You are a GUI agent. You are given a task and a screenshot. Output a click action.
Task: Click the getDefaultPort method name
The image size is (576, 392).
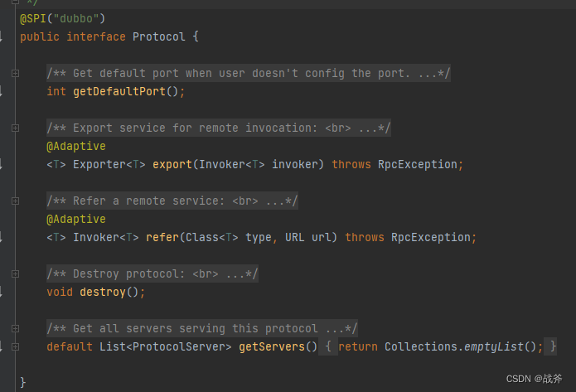pos(119,91)
